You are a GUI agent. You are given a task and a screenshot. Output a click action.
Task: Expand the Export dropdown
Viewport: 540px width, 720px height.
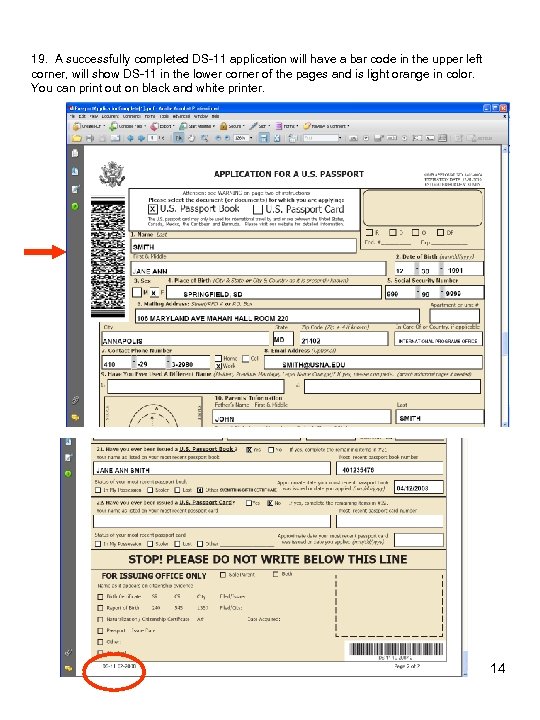(x=174, y=126)
